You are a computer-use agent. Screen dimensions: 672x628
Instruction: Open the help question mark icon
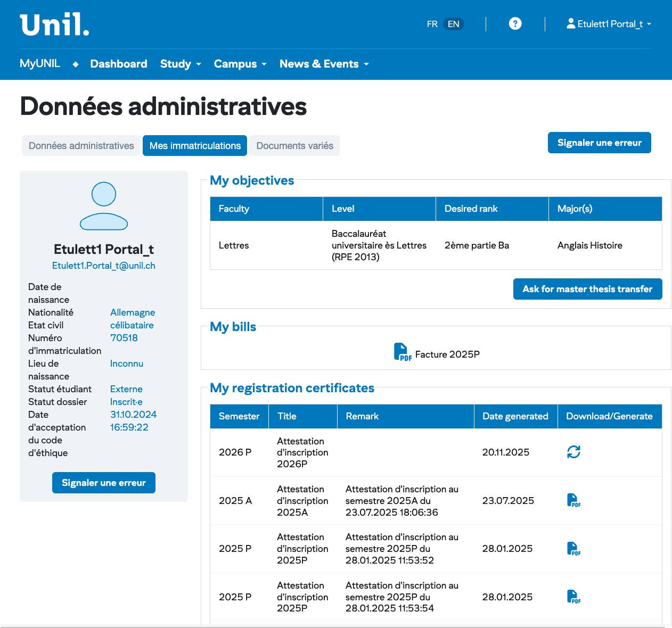(515, 23)
